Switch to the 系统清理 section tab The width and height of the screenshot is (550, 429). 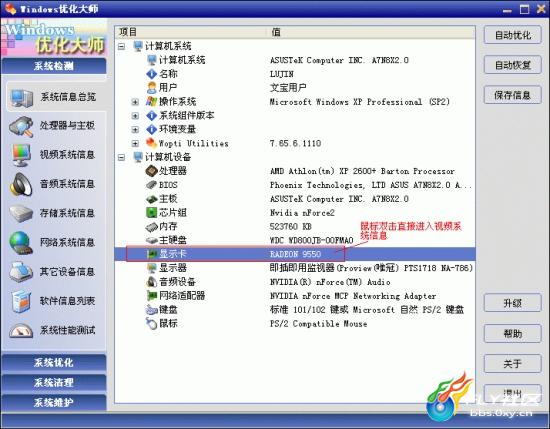tap(53, 383)
